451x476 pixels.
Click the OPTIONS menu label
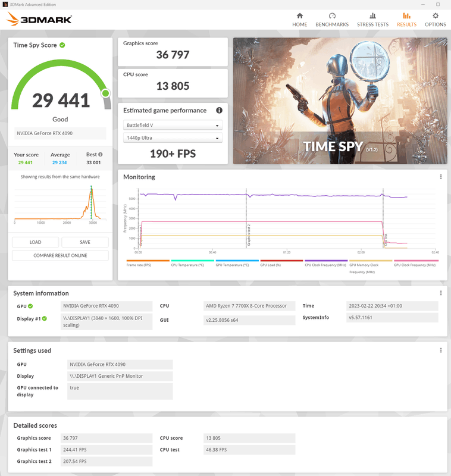(x=435, y=24)
